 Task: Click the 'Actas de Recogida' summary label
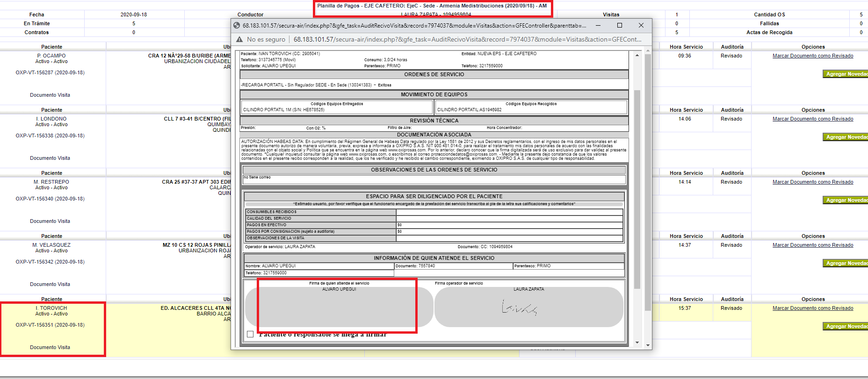pyautogui.click(x=769, y=32)
